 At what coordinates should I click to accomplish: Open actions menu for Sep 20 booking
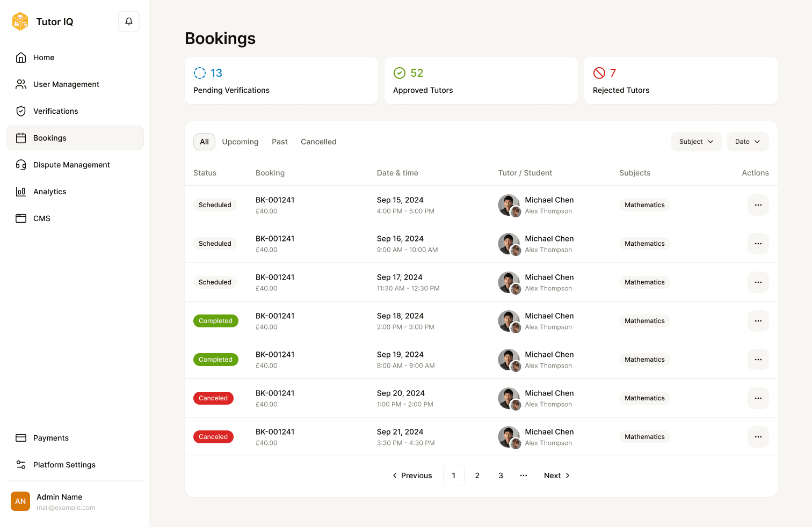point(758,398)
